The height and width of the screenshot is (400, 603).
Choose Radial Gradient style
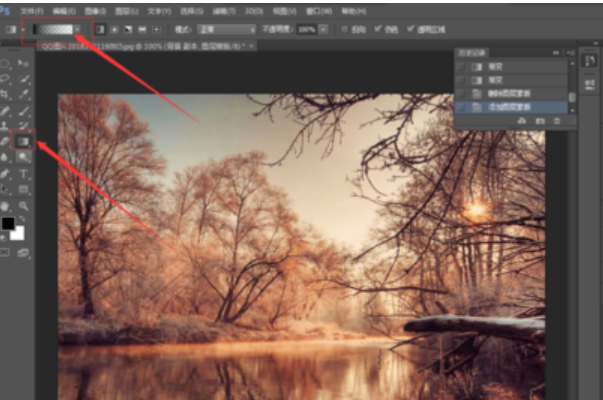pyautogui.click(x=114, y=30)
